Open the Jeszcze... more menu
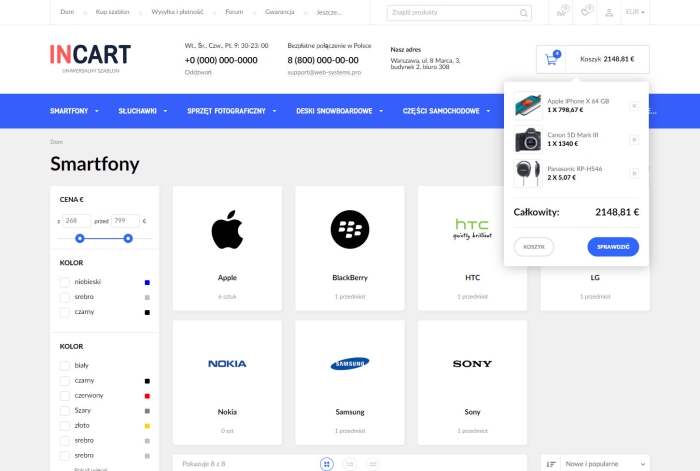Viewport: 700px width, 471px height. 329,13
